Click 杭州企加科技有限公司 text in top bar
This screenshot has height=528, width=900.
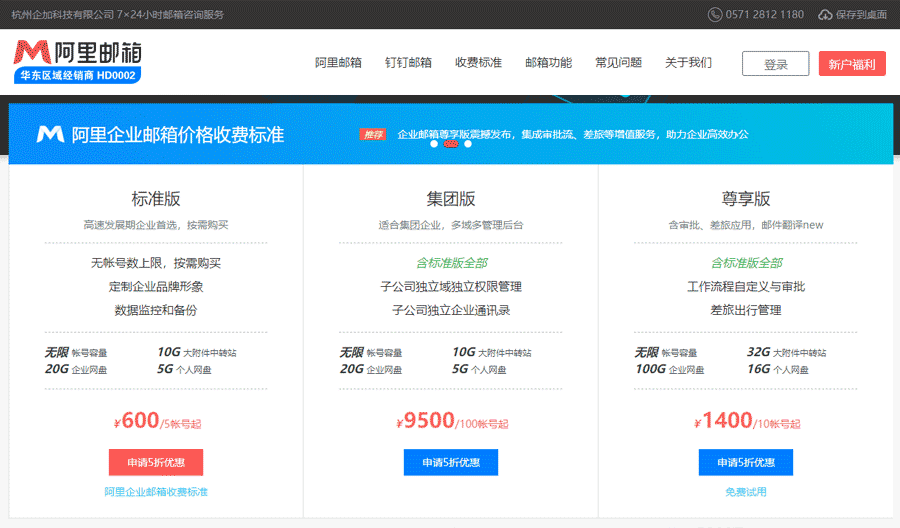(63, 14)
